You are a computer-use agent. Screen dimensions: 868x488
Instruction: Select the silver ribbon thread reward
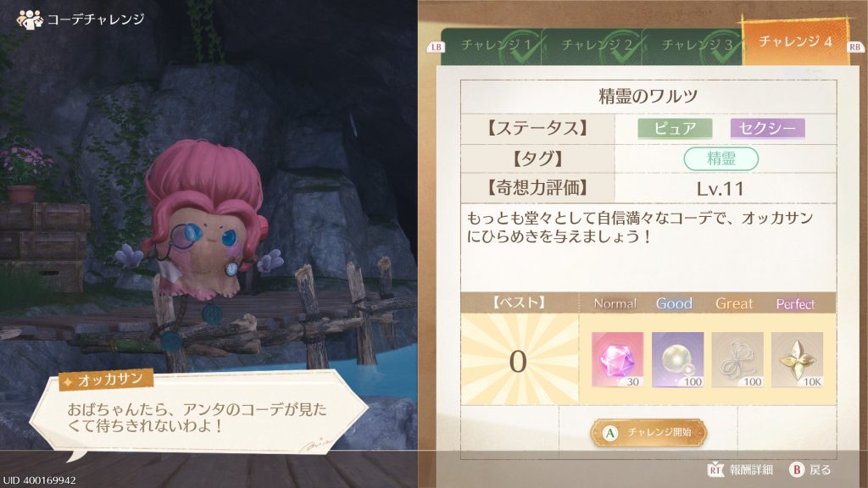pos(737,359)
